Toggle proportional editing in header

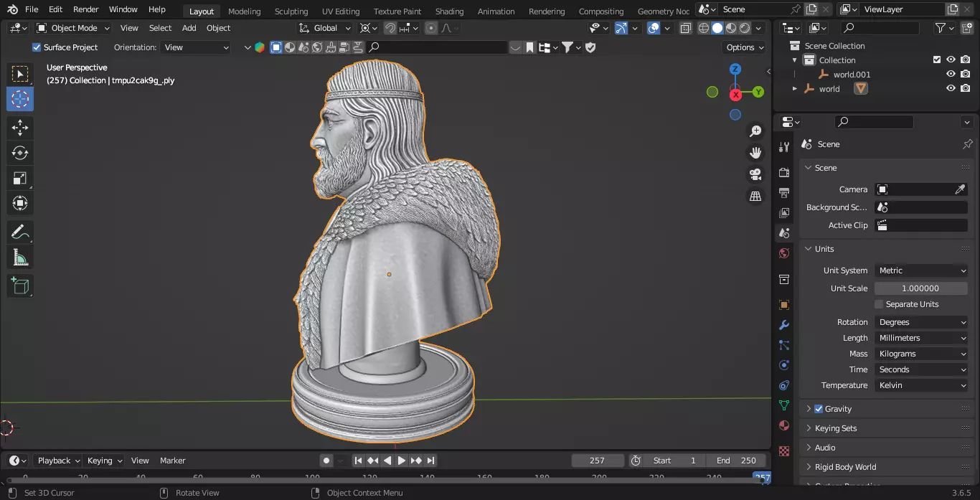pyautogui.click(x=431, y=28)
